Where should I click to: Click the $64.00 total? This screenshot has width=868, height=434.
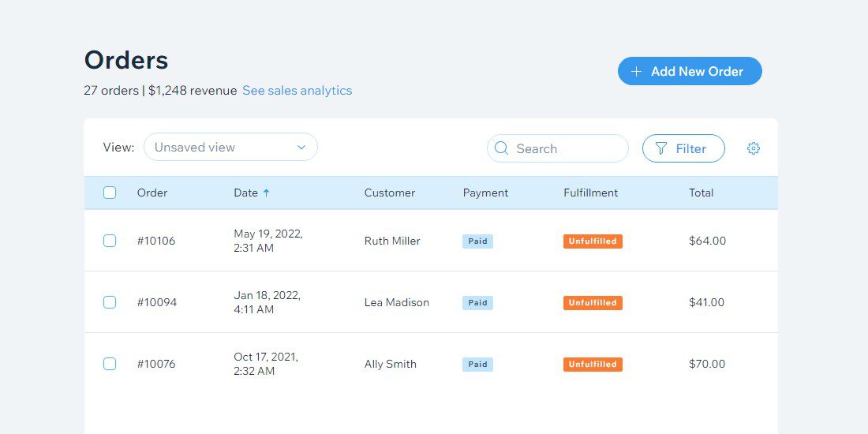[x=708, y=241]
